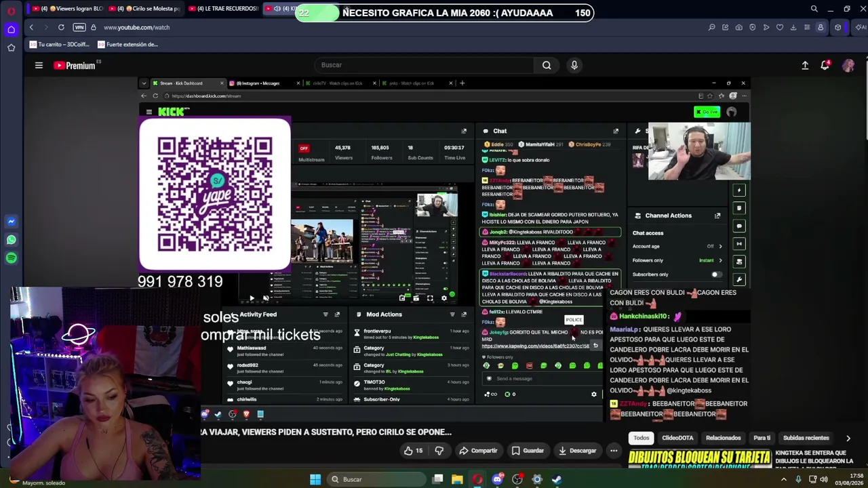Click the Compartir share button
This screenshot has height=488, width=868.
click(x=477, y=451)
